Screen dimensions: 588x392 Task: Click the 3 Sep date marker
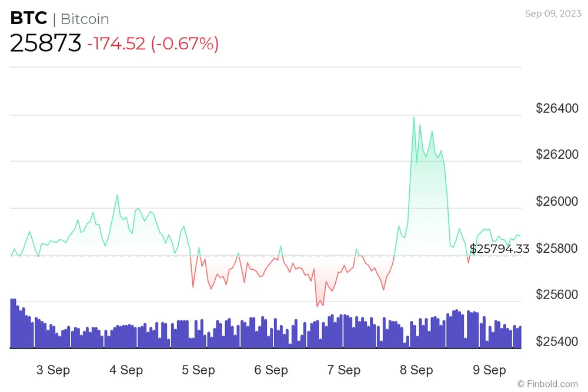pyautogui.click(x=53, y=370)
